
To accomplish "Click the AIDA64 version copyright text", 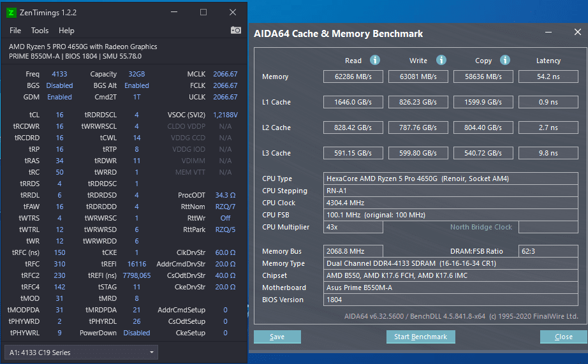I will (x=461, y=316).
